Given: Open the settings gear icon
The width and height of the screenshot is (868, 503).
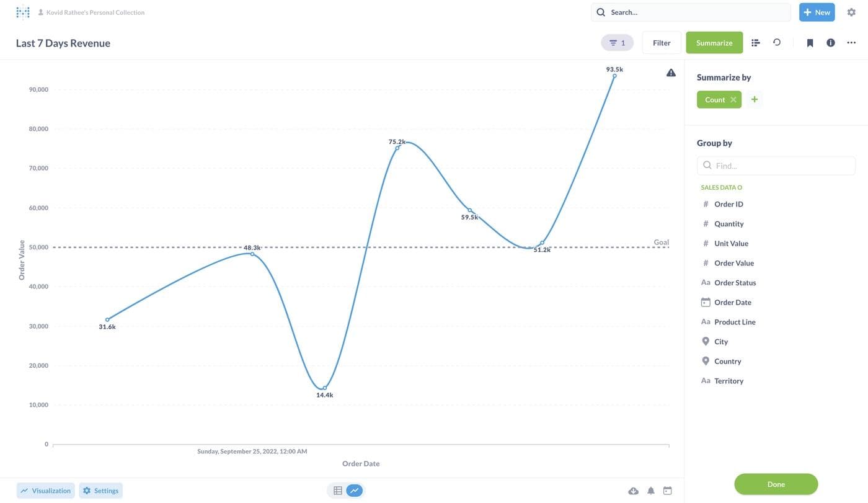Looking at the screenshot, I should click(x=851, y=12).
